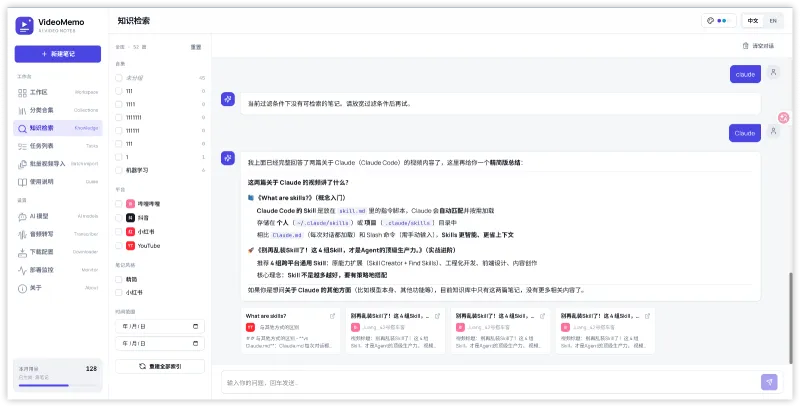The image size is (800, 407).
Task: Click the theme color dots toggle in header
Action: tap(724, 21)
